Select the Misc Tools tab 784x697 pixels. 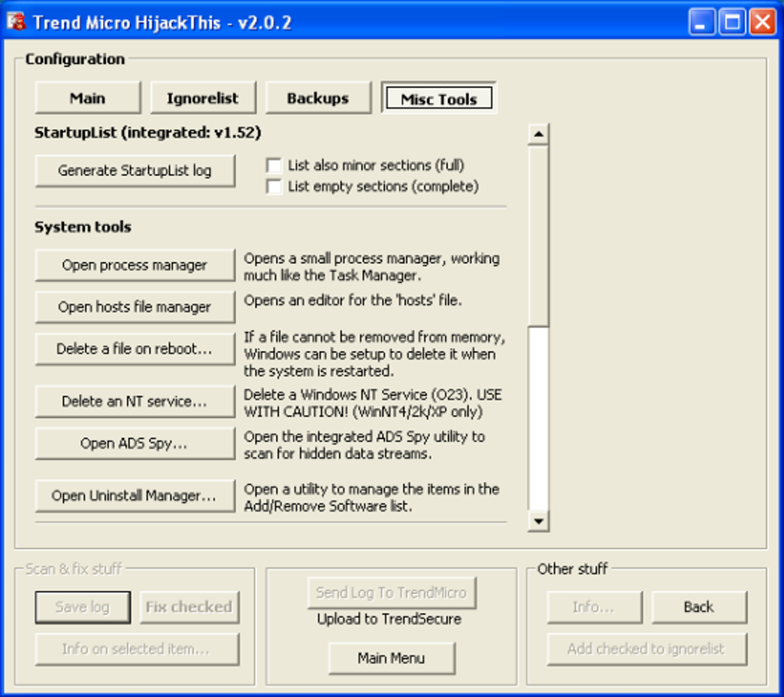(438, 98)
